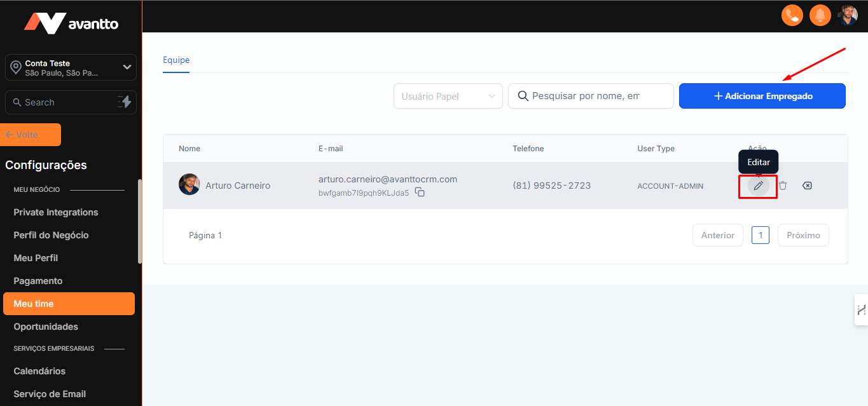
Task: Switch to the Equipe tab
Action: [x=176, y=60]
